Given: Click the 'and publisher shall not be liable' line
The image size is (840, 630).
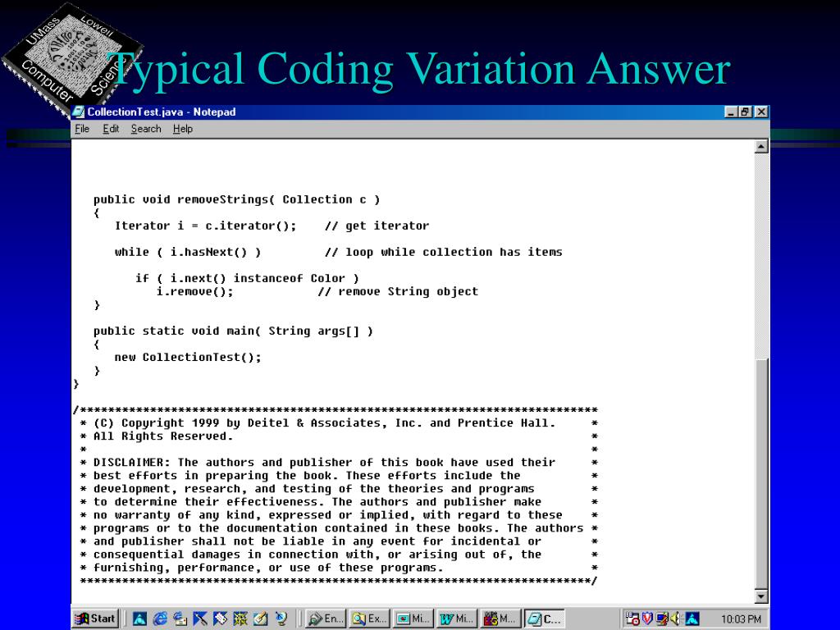Looking at the screenshot, I should click(x=317, y=541).
